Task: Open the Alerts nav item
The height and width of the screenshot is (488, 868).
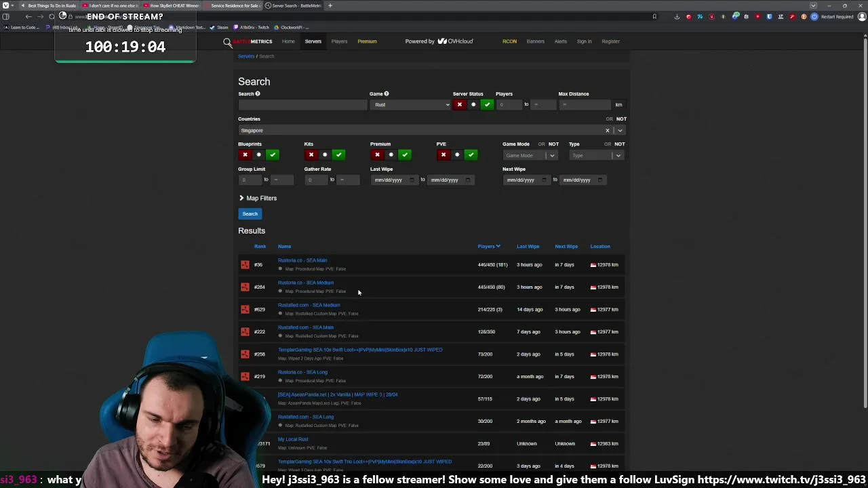Action: click(561, 41)
